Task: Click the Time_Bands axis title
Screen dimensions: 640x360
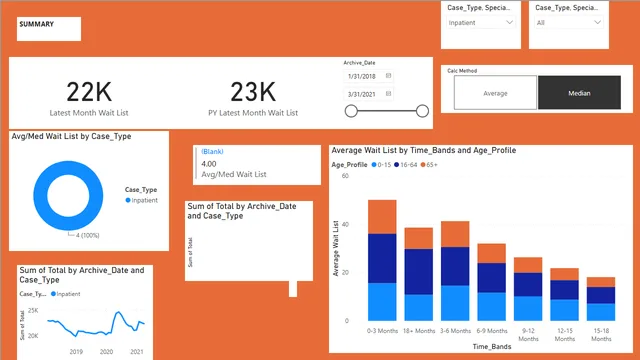Action: (492, 347)
